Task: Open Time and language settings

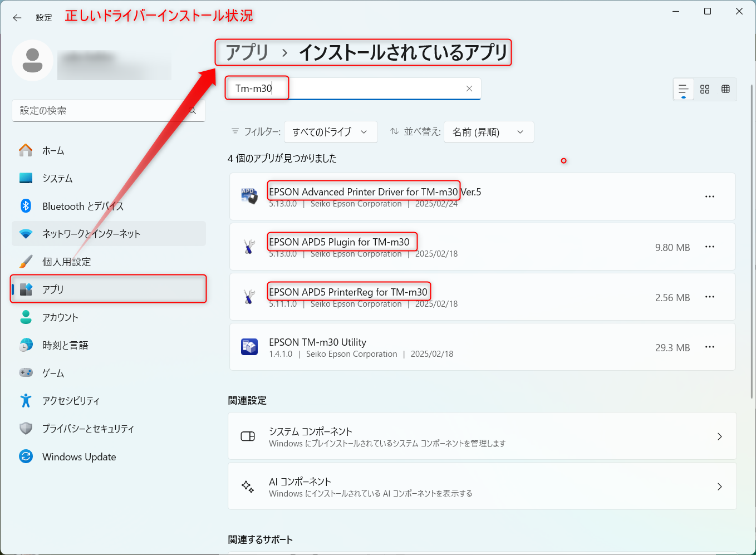Action: pos(109,345)
